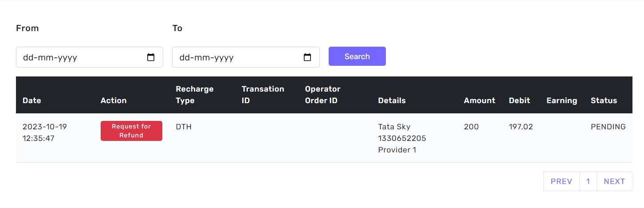Click the Debit column header
This screenshot has width=644, height=208.
click(519, 100)
